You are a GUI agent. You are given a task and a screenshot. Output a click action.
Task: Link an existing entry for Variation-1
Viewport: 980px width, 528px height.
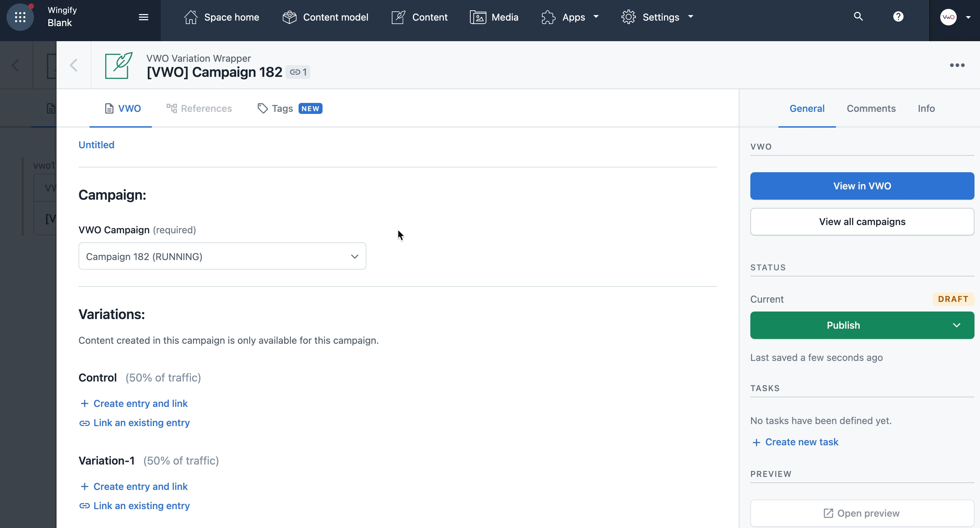[135, 506]
